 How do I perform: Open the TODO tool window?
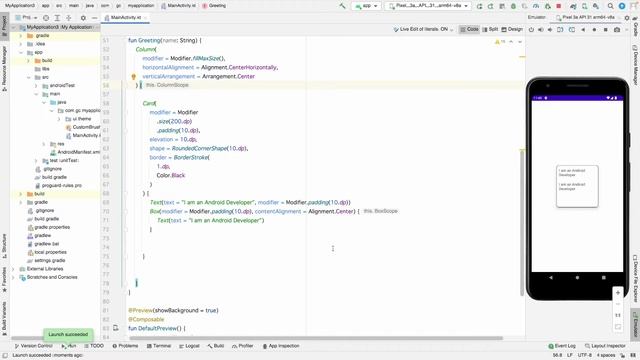coord(94,346)
